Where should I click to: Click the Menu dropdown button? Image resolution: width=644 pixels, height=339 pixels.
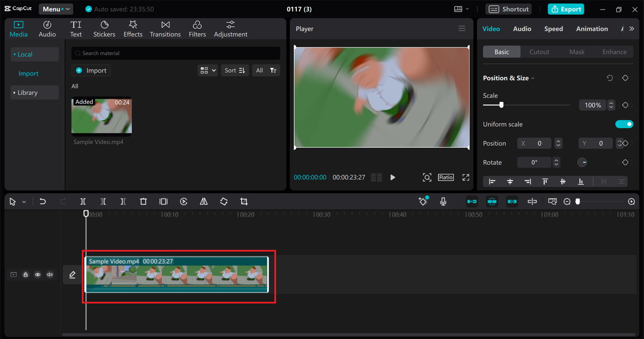click(x=56, y=9)
